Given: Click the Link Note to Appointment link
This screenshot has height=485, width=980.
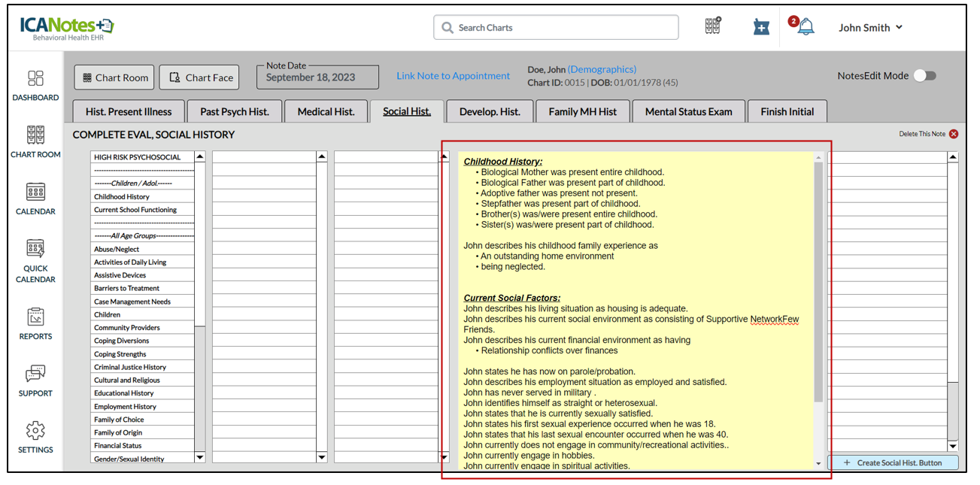Looking at the screenshot, I should click(x=453, y=76).
